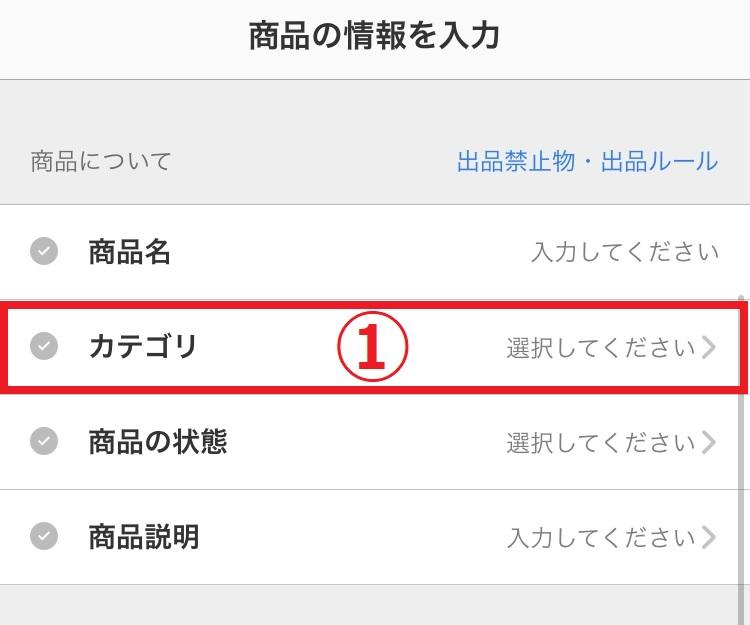Click the 商品の情報を入力 page title
Screen dimensions: 750x625
375,35
